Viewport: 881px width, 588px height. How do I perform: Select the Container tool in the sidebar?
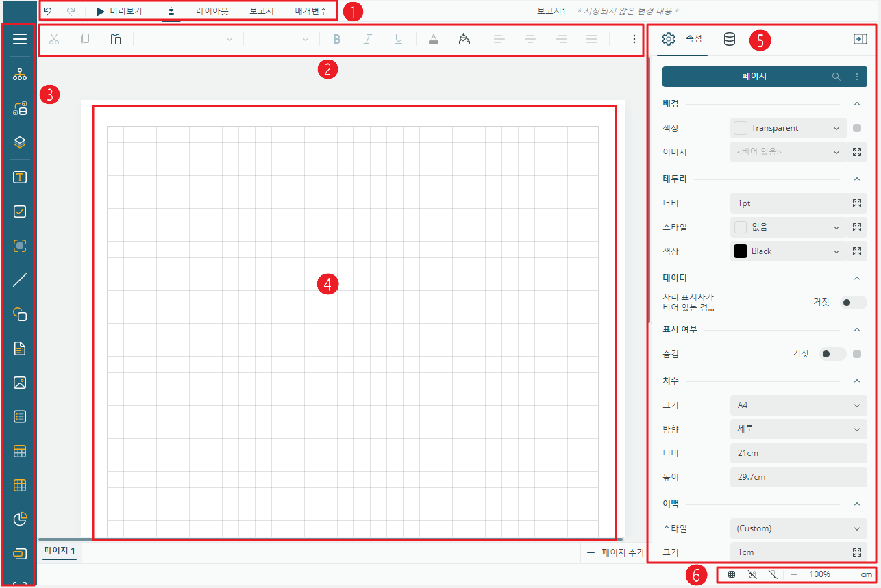pyautogui.click(x=20, y=246)
